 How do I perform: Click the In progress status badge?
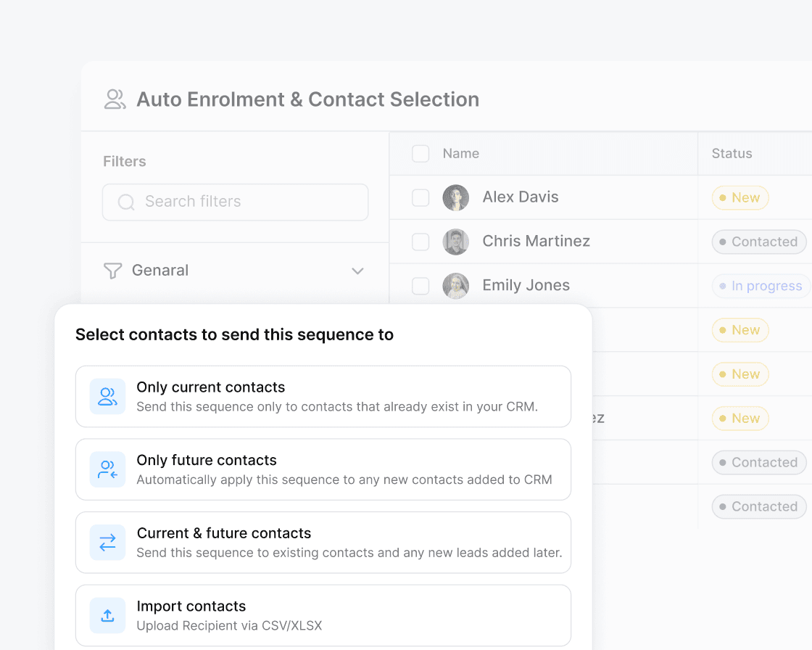click(x=760, y=286)
